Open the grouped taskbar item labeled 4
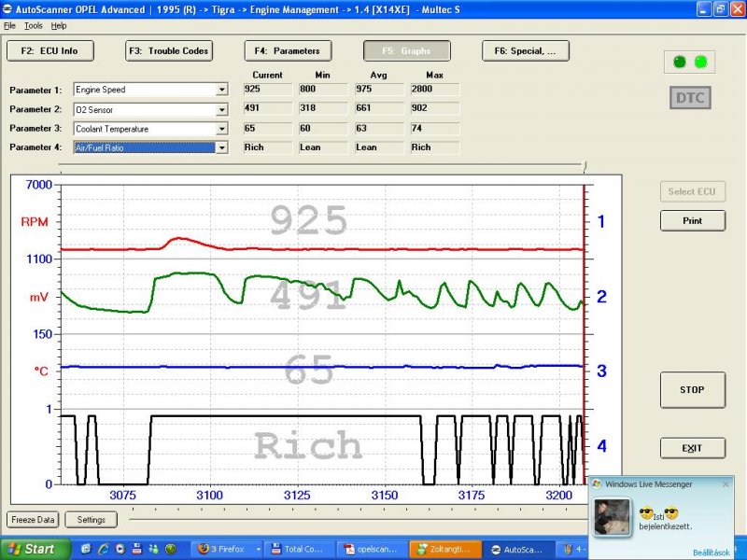This screenshot has width=747, height=560. tap(573, 549)
